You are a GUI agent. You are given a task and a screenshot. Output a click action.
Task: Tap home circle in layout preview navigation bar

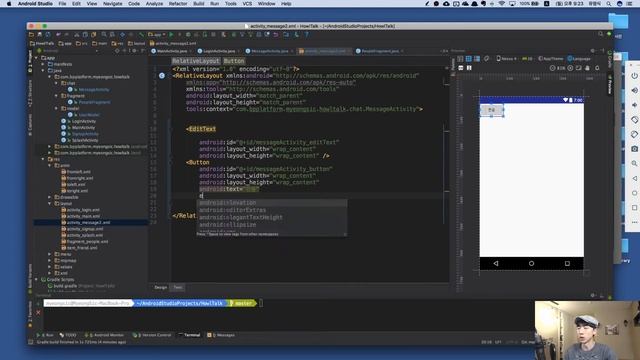(531, 264)
